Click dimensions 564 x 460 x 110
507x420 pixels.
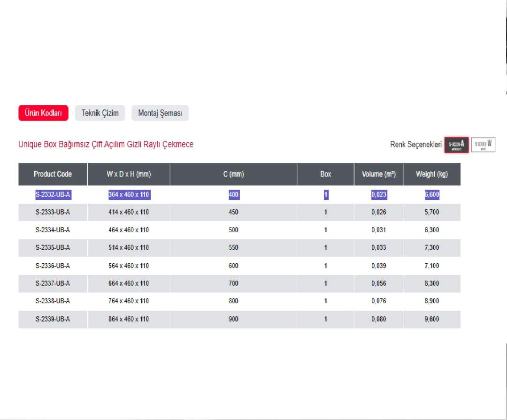(129, 266)
